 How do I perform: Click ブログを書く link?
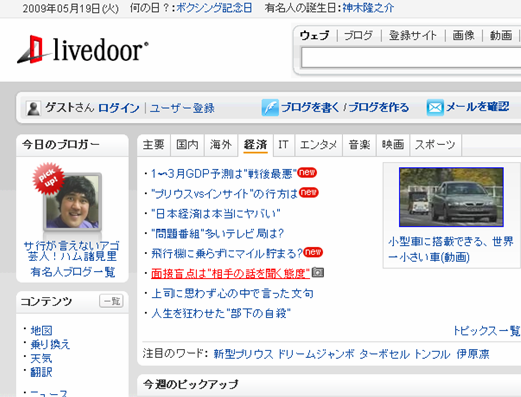point(310,107)
